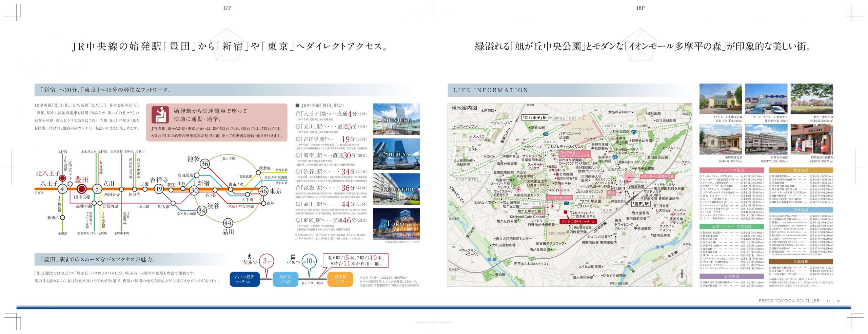868x334 pixels.
Task: Open the SHIBUYA photo thumbnail
Action: (x=396, y=154)
